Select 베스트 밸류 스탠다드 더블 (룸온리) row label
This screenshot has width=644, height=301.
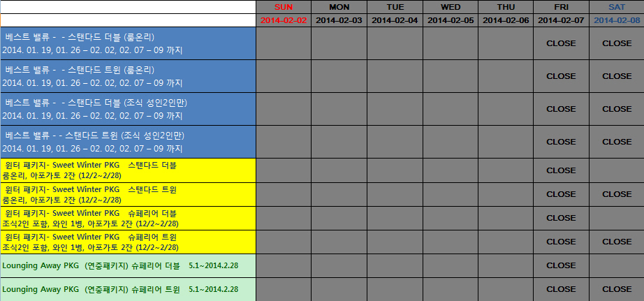128,43
